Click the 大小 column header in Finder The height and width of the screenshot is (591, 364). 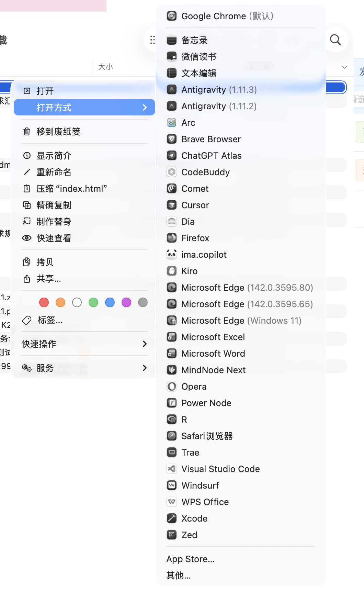point(105,67)
